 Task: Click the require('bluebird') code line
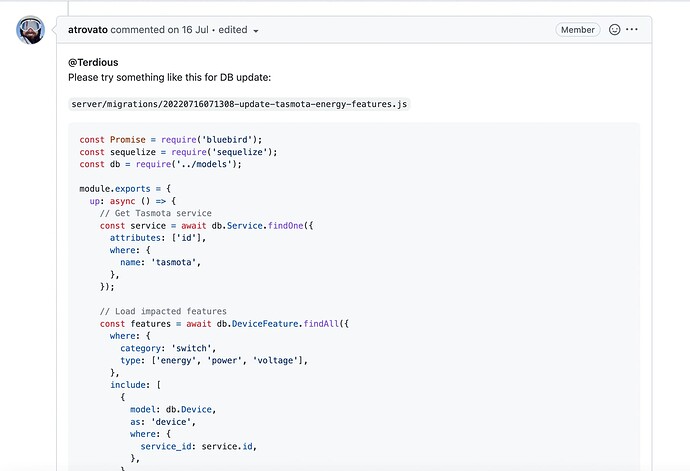(x=170, y=140)
